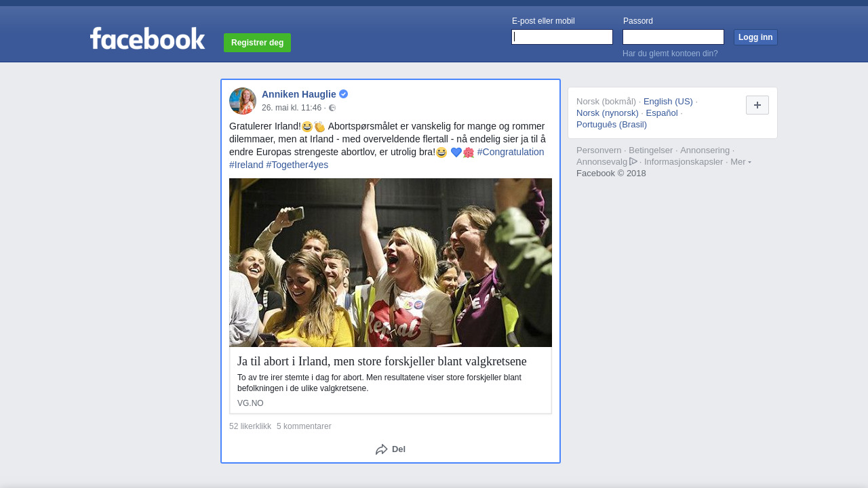The image size is (868, 488).
Task: View the 5 kommentarer on the post
Action: point(304,426)
